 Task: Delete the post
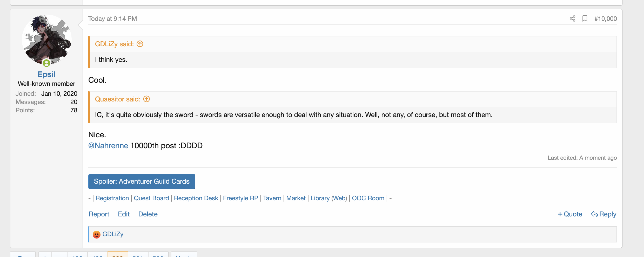(x=148, y=214)
